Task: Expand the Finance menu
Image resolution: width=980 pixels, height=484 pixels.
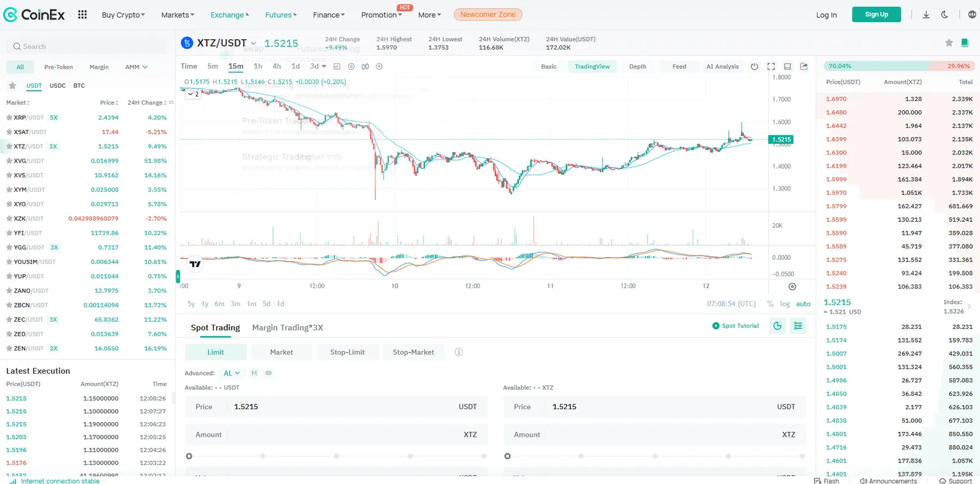Action: 329,15
